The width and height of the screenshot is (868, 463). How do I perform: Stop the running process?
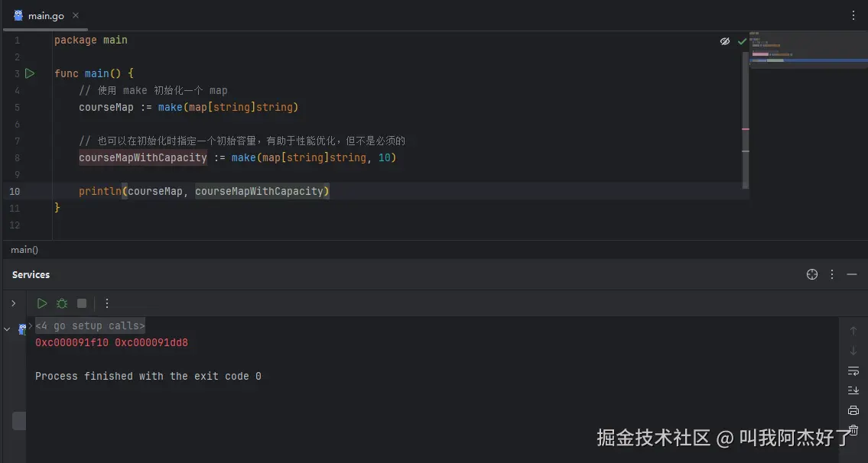click(82, 303)
